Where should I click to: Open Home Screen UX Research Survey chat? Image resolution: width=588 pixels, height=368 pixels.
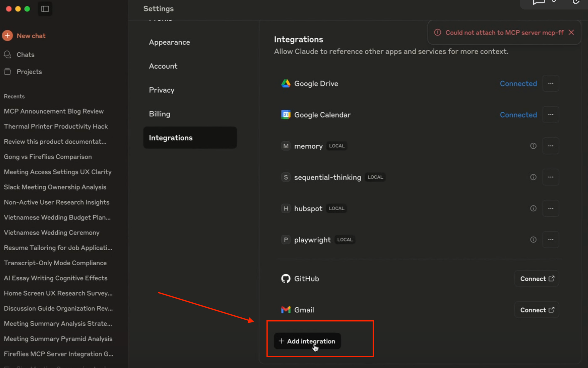point(58,293)
